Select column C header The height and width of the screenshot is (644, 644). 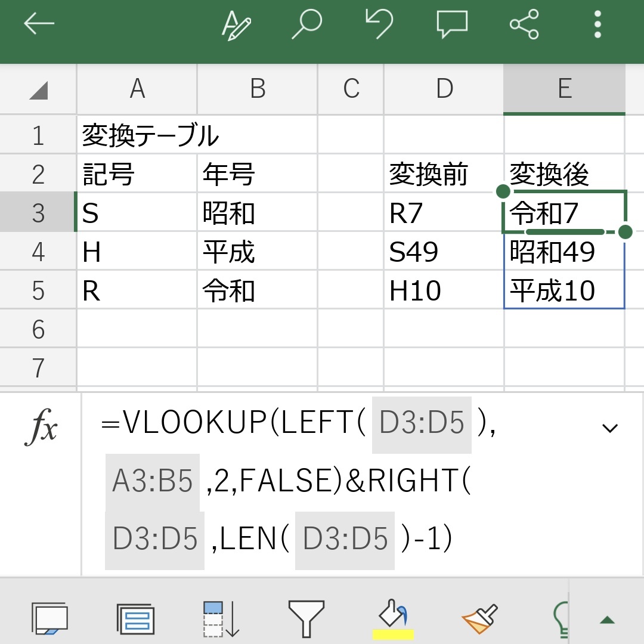pos(351,89)
